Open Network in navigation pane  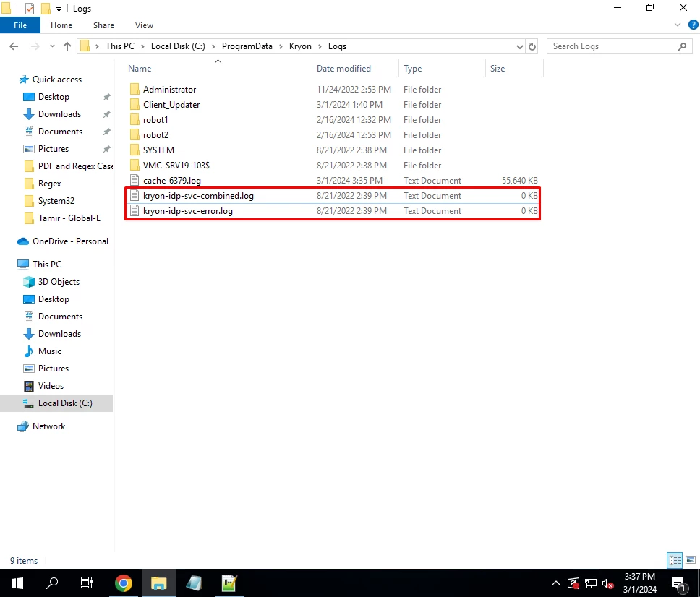pos(48,426)
